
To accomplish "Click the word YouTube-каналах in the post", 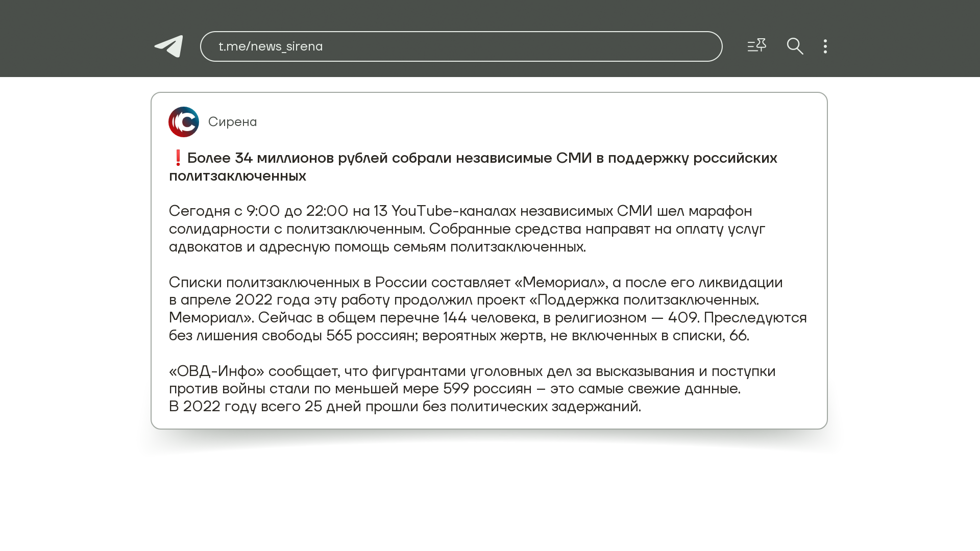I will (454, 211).
